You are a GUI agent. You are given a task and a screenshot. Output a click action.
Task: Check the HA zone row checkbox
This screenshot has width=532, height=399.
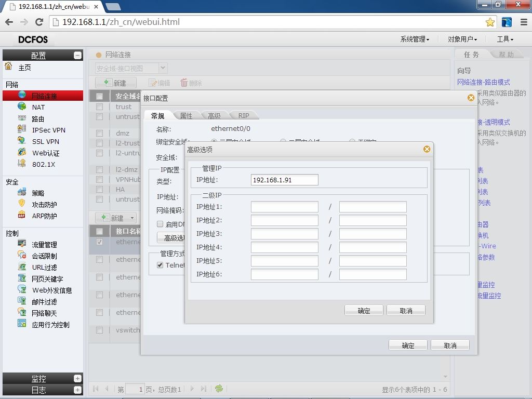tap(99, 189)
